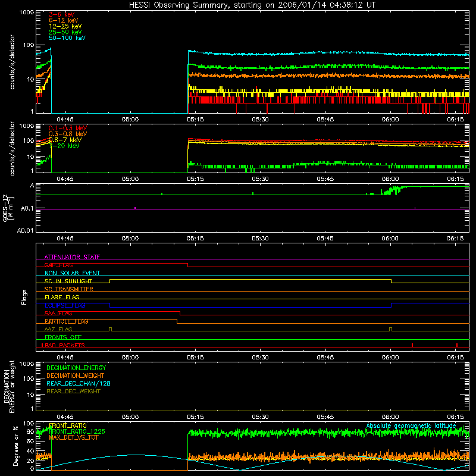Image resolution: width=476 pixels, height=476 pixels.
Task: Click the MAX_DET_VS_TOT legend entry
Action: (x=73, y=437)
